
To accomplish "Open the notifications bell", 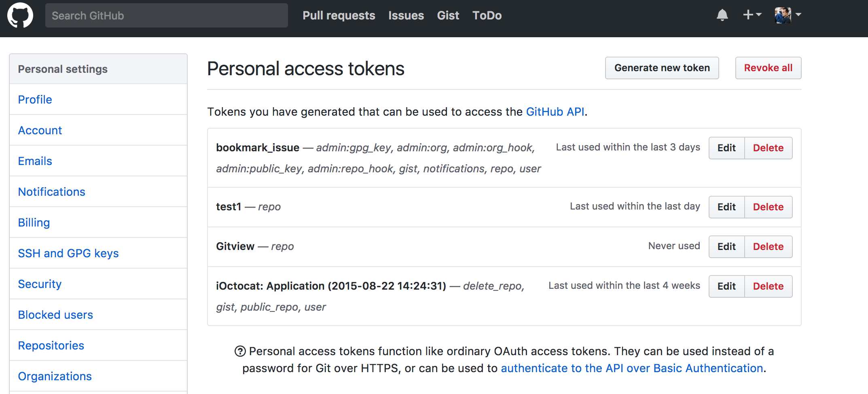I will (x=722, y=15).
